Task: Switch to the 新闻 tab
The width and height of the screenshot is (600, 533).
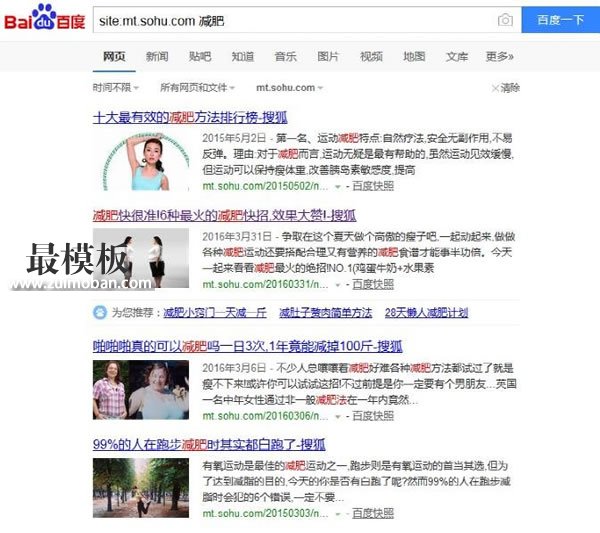Action: (157, 57)
